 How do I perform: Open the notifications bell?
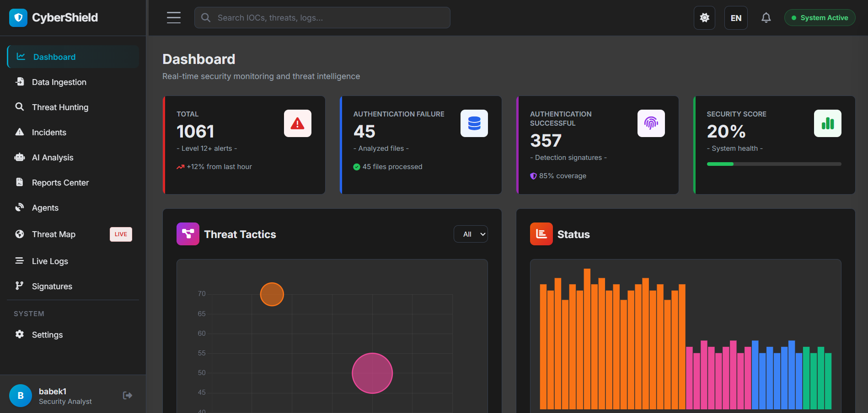click(x=766, y=18)
